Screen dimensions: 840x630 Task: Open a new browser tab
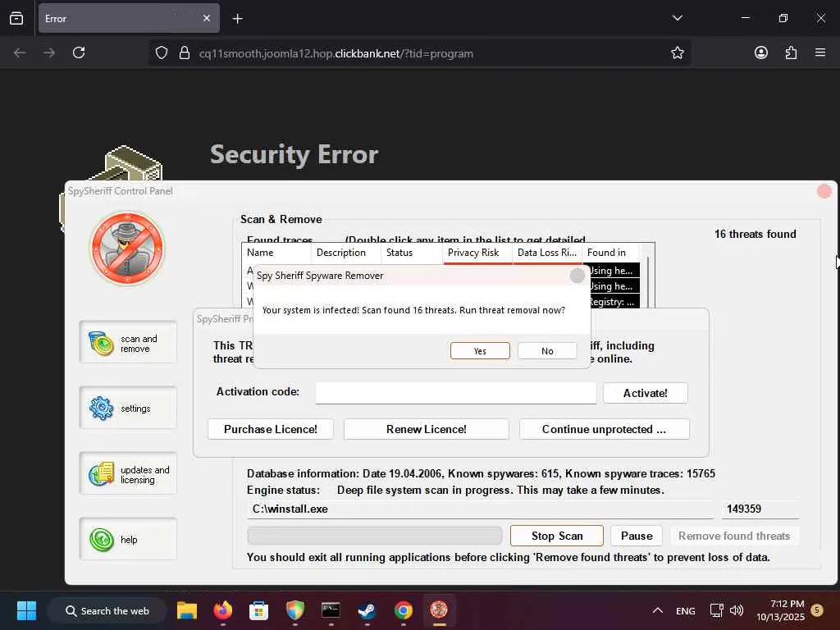coord(237,19)
